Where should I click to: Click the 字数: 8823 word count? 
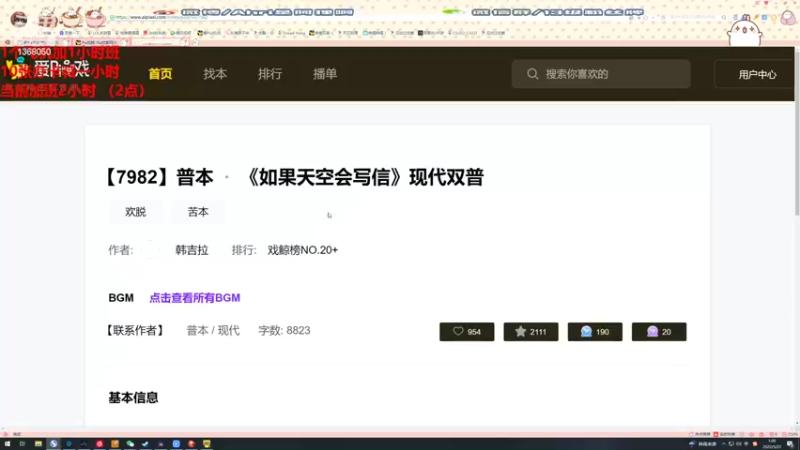click(x=284, y=331)
